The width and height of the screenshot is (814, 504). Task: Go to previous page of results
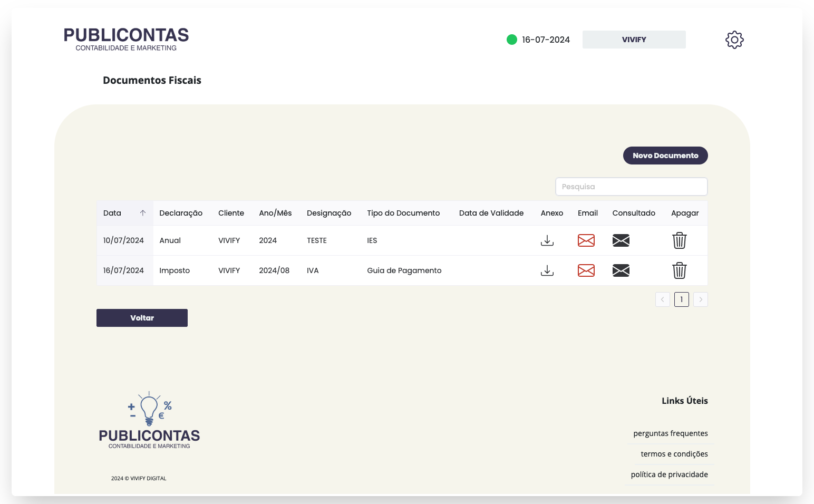tap(662, 299)
